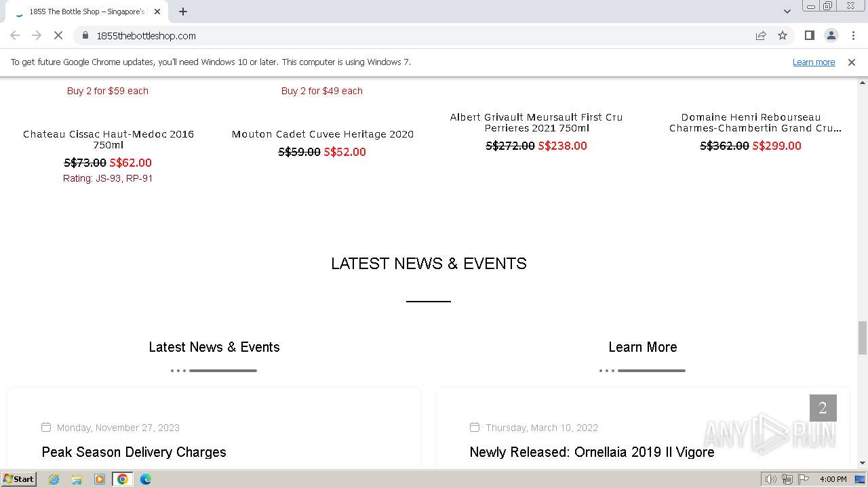Open Windows Explorer from taskbar
The width and height of the screenshot is (868, 488).
pos(77,479)
